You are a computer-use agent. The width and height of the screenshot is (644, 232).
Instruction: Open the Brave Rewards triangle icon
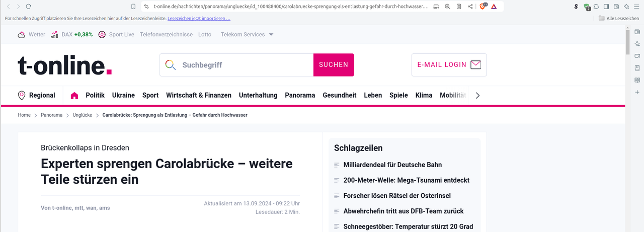(x=494, y=7)
